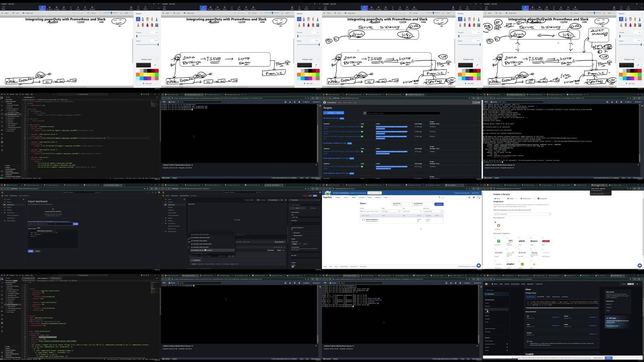Click the Grafana dashboard URL or ID field

click(x=50, y=224)
